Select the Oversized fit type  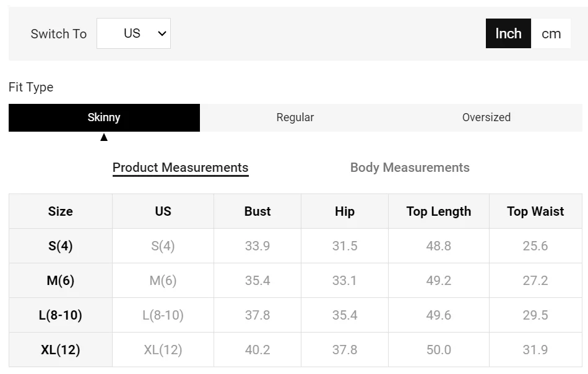click(x=486, y=117)
